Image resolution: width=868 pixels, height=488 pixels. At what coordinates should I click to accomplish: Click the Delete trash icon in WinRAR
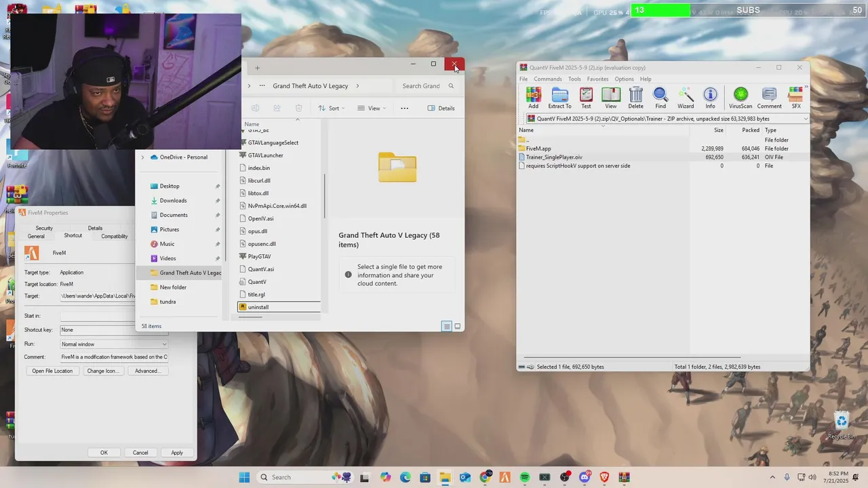635,98
